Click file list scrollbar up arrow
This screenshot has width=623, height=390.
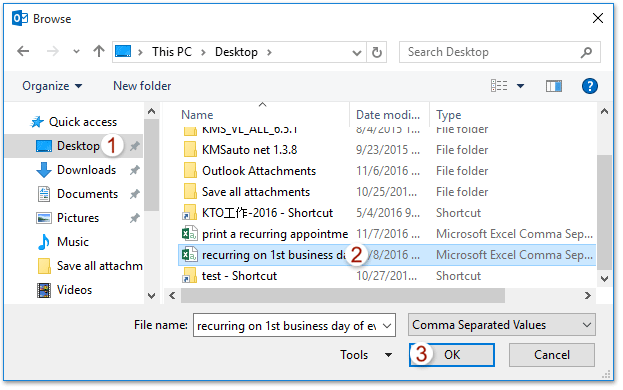tap(604, 112)
